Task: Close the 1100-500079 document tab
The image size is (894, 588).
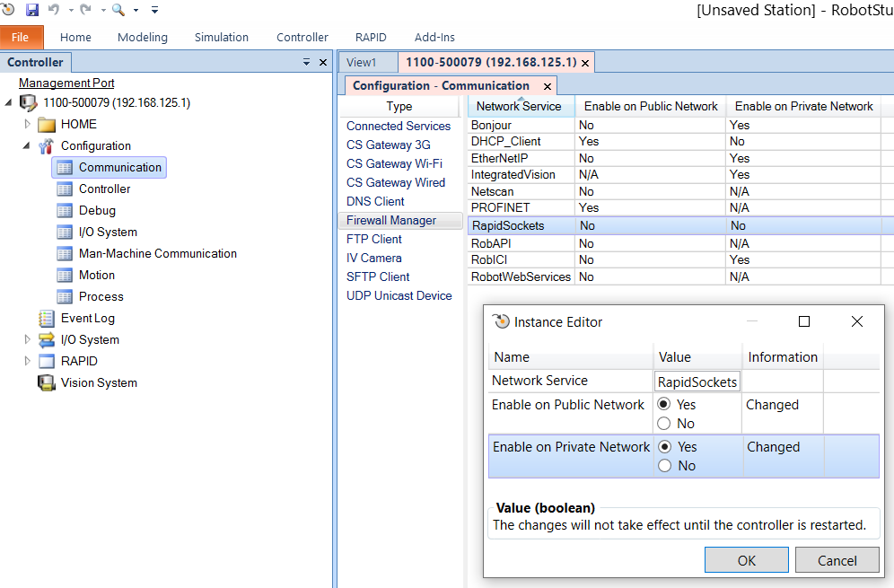Action: tap(585, 63)
